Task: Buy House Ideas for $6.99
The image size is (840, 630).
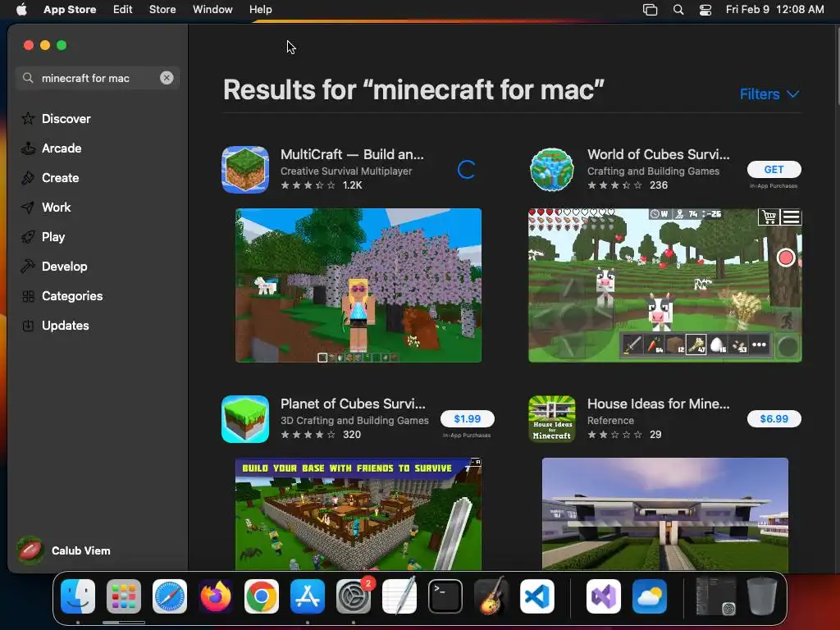Action: coord(774,419)
